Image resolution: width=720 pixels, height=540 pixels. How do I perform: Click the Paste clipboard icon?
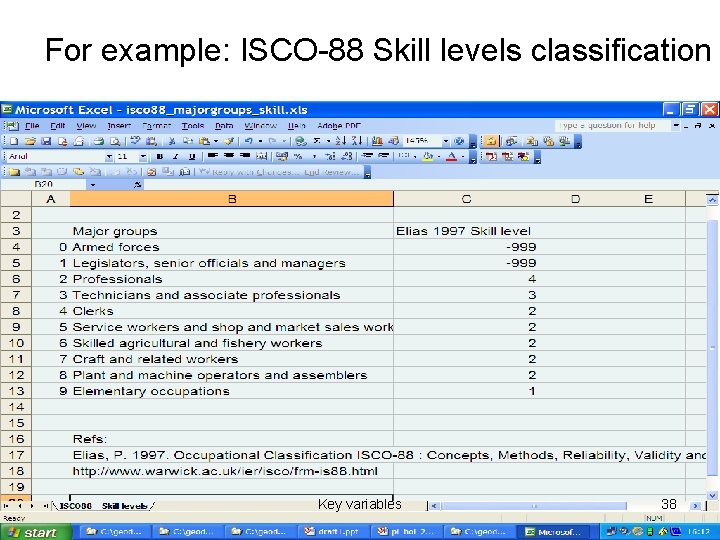click(x=204, y=141)
